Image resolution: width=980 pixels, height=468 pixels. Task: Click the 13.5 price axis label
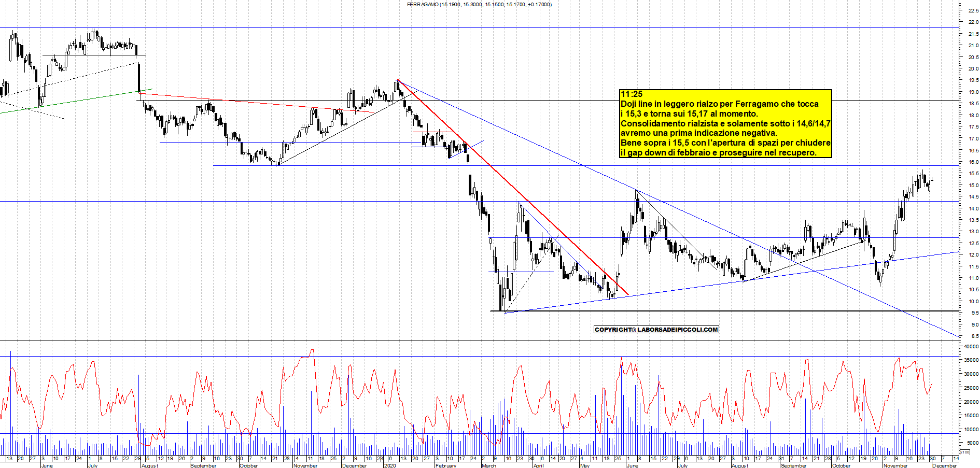tap(973, 220)
